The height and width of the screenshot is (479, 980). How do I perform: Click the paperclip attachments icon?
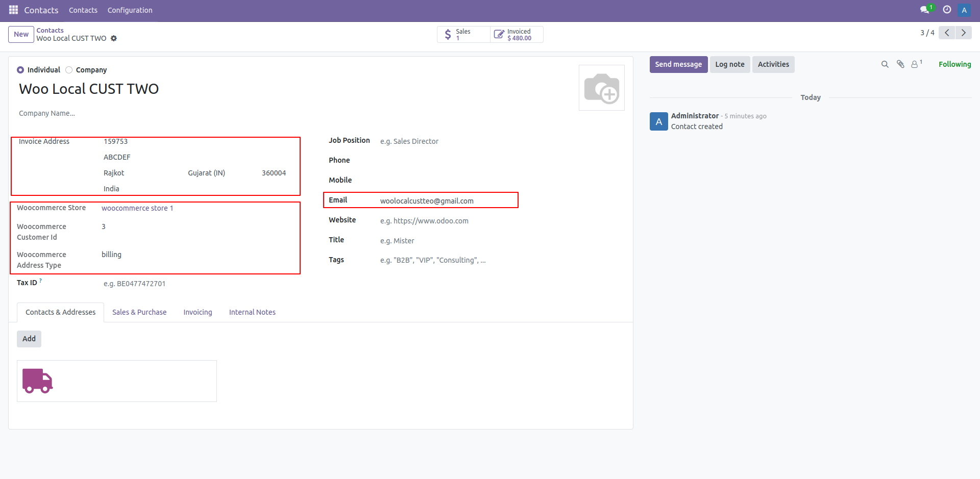900,64
